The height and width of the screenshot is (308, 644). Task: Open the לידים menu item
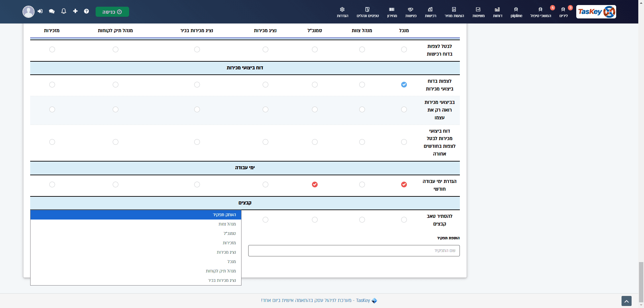(563, 12)
